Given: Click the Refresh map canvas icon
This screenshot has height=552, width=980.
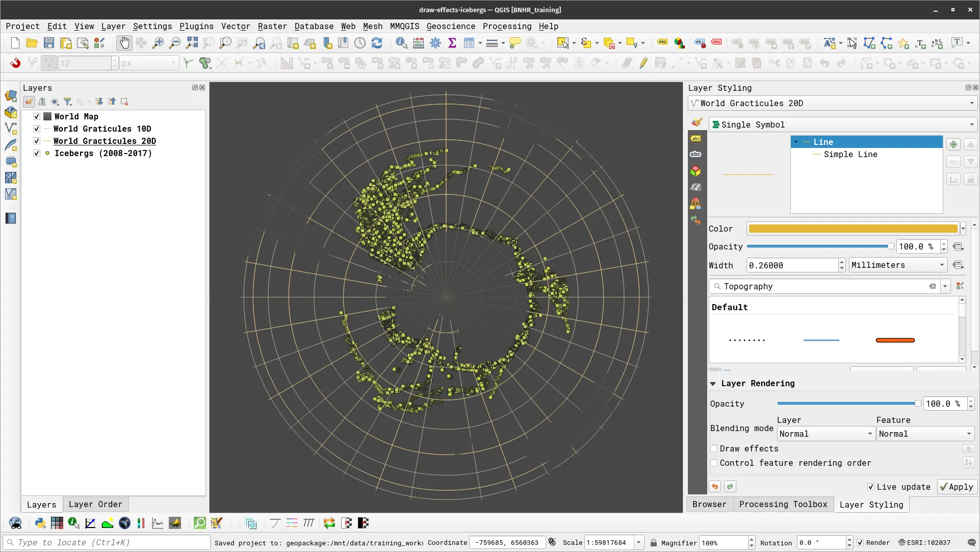Looking at the screenshot, I should [x=377, y=43].
